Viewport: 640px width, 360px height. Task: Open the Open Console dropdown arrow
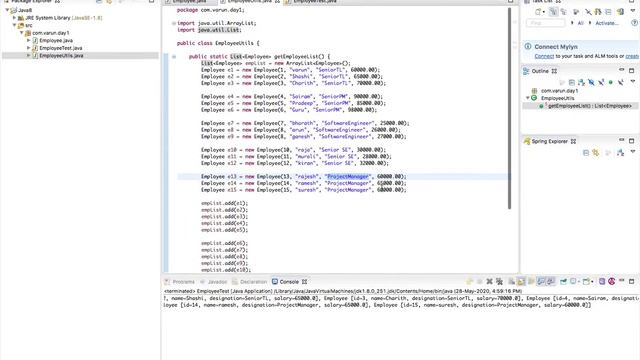[x=592, y=282]
